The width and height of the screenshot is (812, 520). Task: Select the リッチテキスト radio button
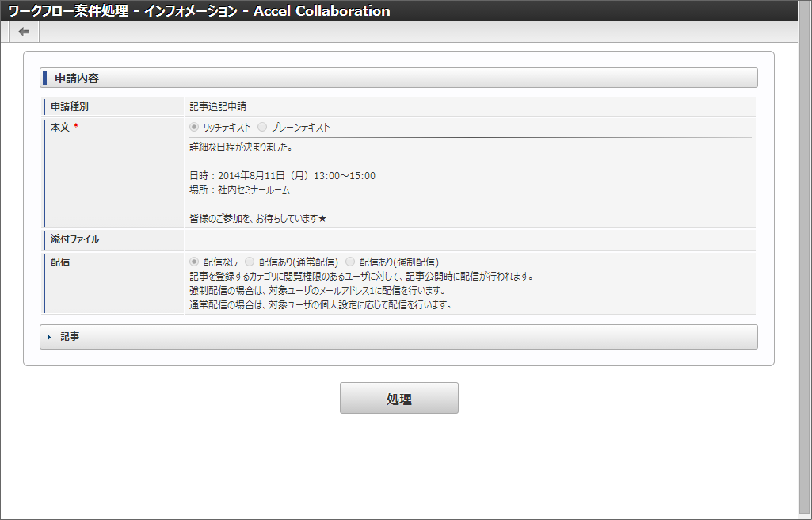(x=193, y=126)
